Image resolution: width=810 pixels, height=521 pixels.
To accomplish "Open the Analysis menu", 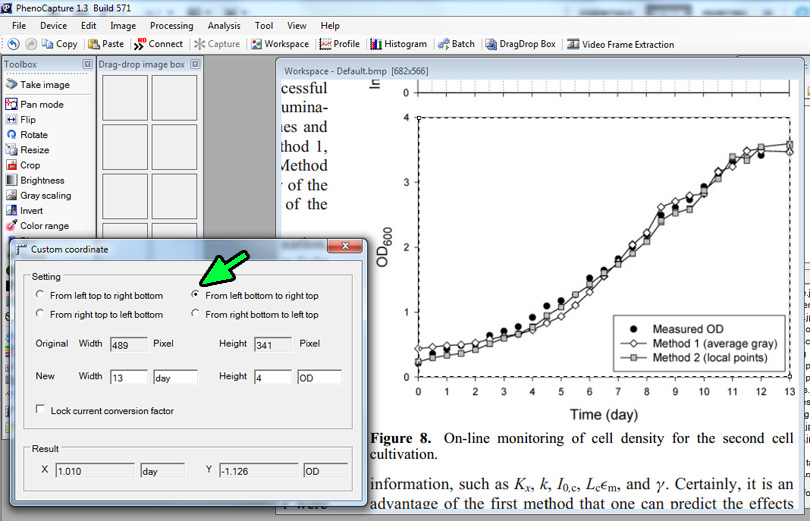I will (224, 25).
